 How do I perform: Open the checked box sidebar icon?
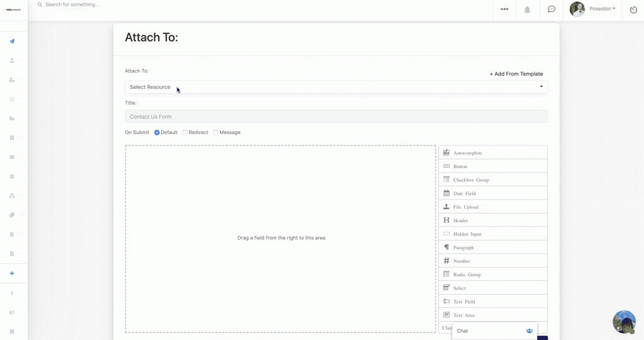[x=12, y=138]
